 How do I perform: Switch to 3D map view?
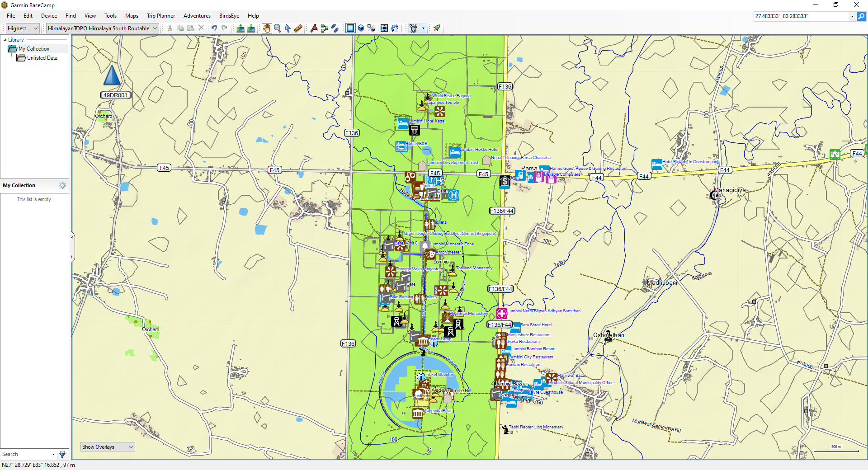(x=361, y=28)
